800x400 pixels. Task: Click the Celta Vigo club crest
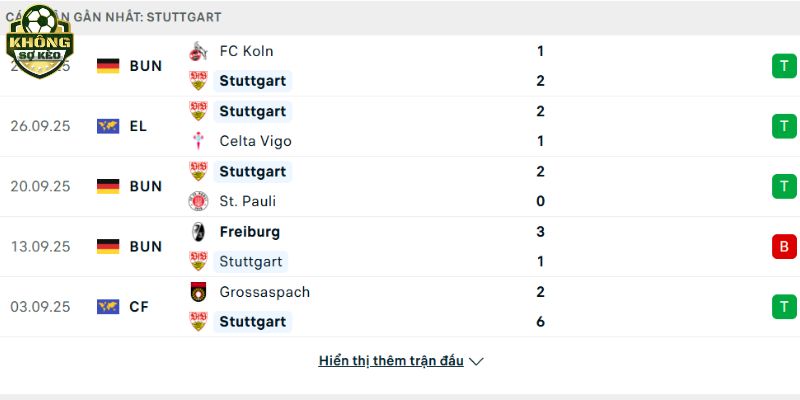[x=198, y=141]
